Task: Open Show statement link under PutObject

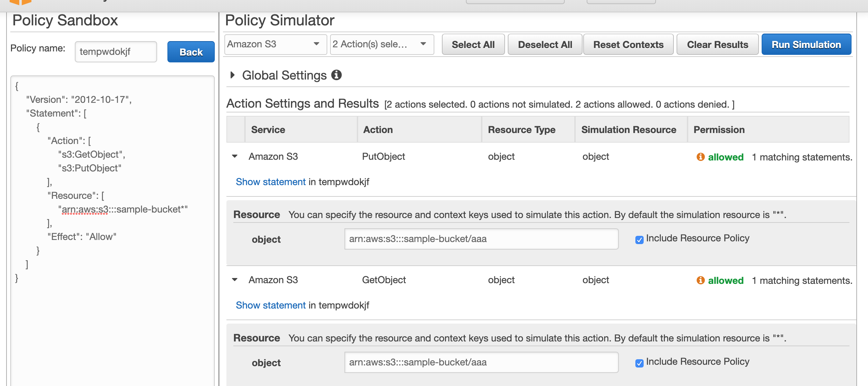Action: 270,182
